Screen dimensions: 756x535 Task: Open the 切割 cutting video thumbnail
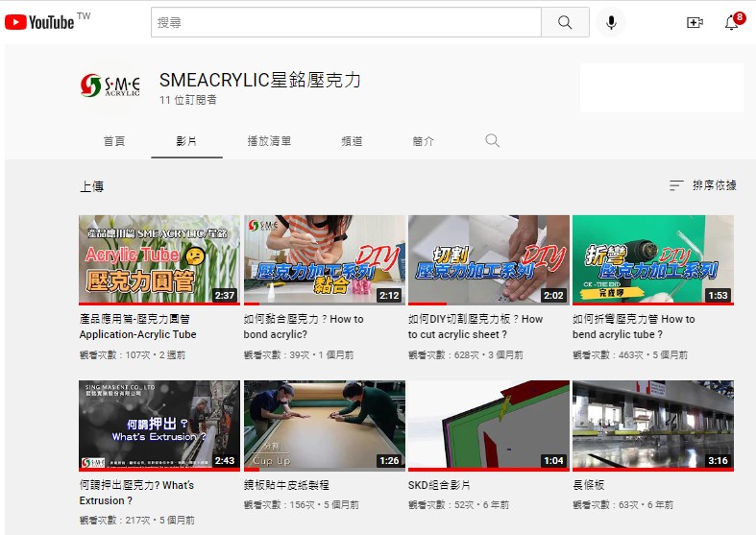click(489, 259)
